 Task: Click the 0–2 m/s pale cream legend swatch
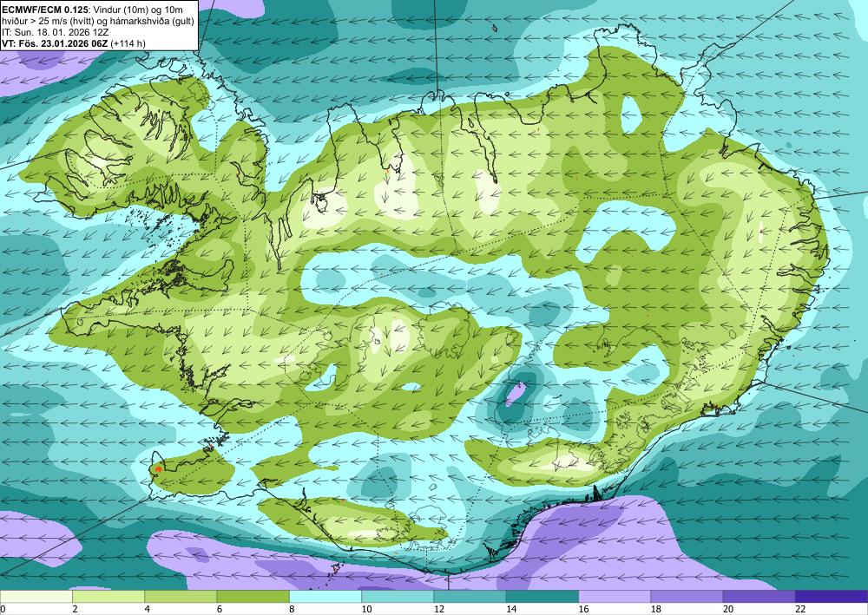click(x=36, y=597)
